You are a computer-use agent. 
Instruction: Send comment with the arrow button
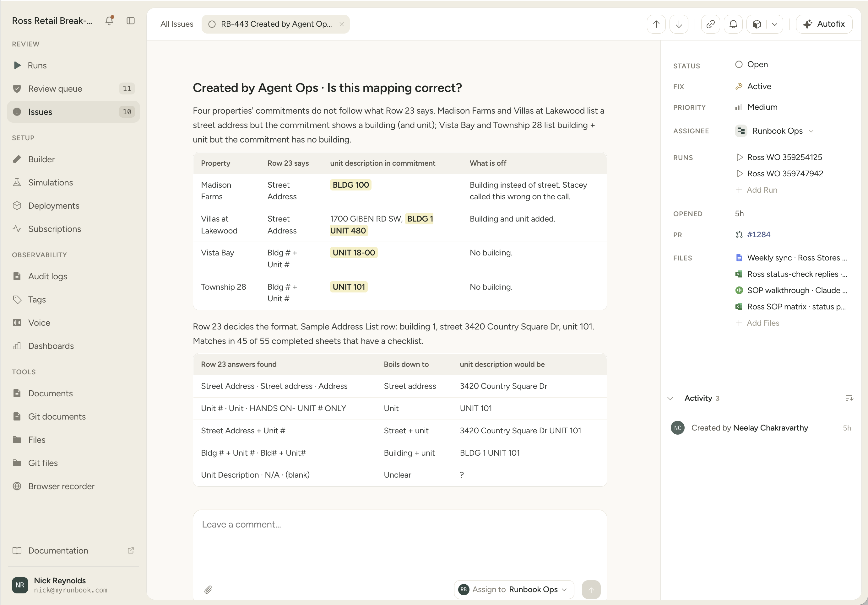591,590
